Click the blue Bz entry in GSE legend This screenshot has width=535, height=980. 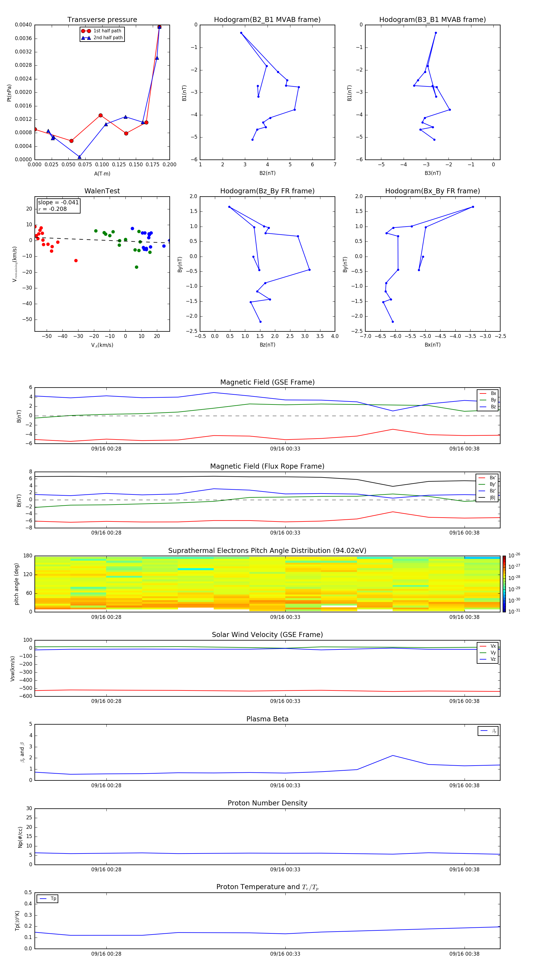click(487, 407)
